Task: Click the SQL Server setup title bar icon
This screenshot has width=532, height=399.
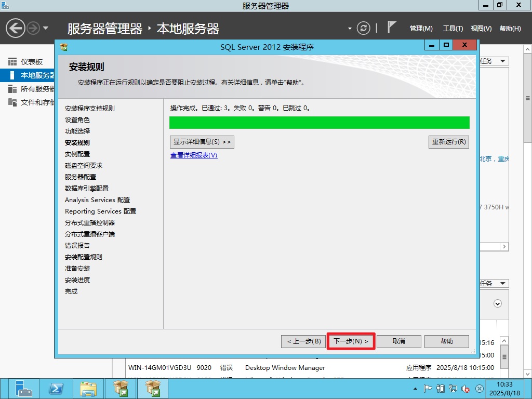Action: pos(64,47)
